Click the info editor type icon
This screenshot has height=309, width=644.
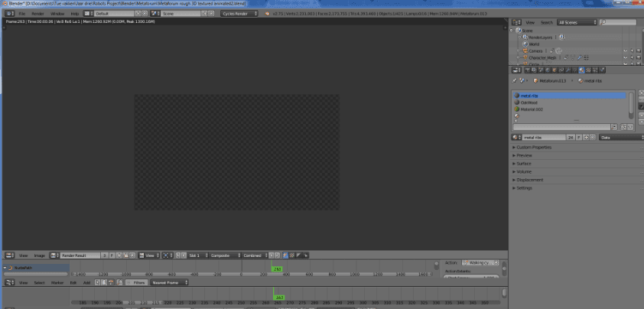click(x=7, y=14)
